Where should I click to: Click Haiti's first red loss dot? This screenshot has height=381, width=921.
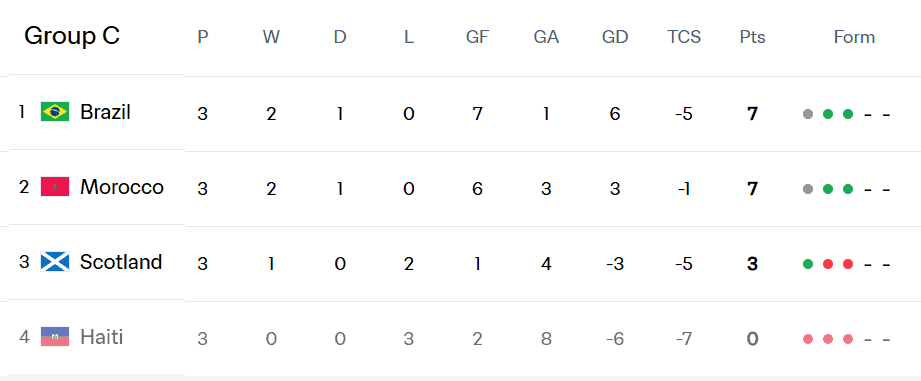point(808,339)
